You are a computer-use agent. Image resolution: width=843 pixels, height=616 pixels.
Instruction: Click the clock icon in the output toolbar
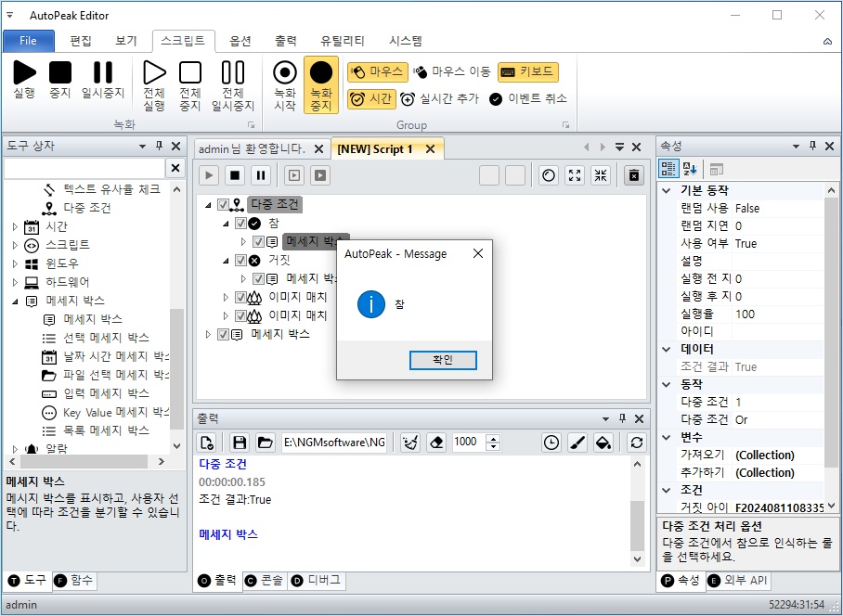pyautogui.click(x=551, y=443)
